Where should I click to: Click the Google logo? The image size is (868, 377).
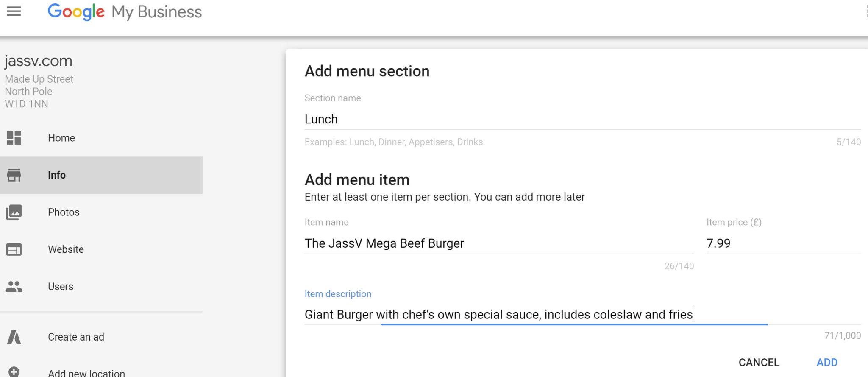click(x=76, y=11)
